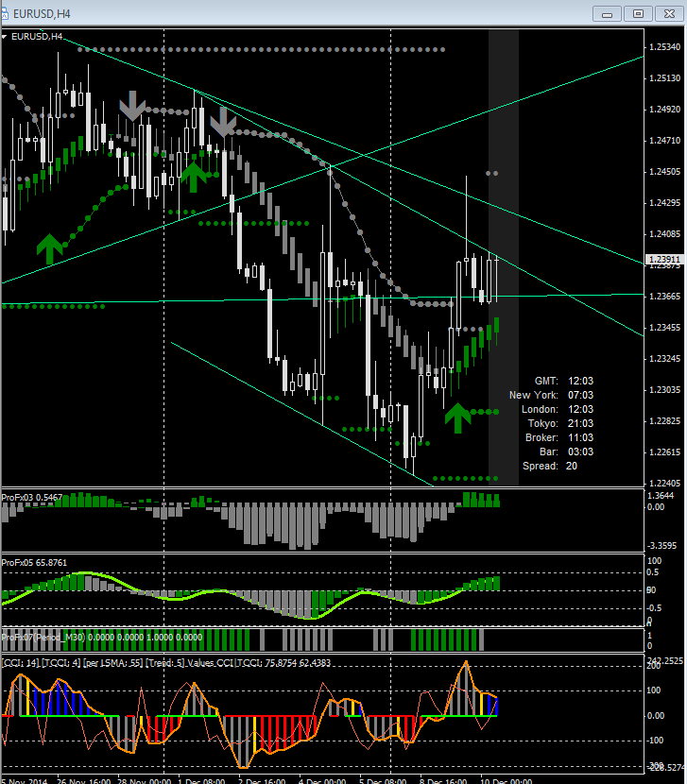
Task: Click the leftmost green up arrow signal
Action: click(50, 247)
